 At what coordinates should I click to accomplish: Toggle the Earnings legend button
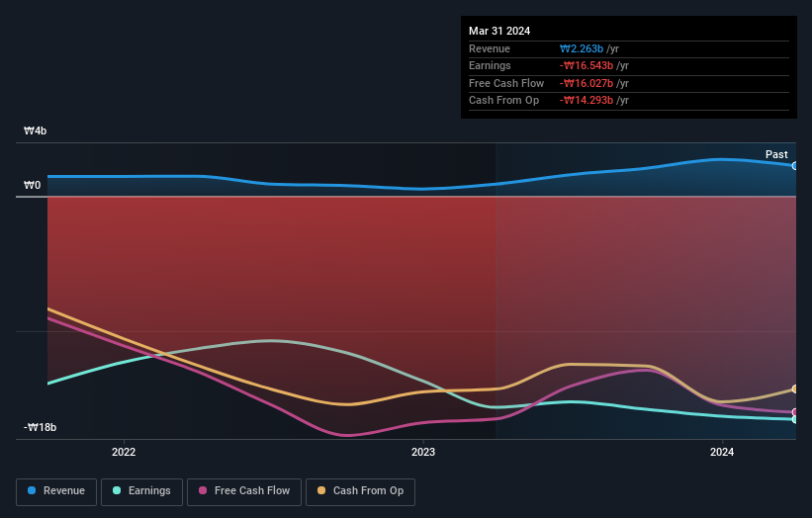141,491
